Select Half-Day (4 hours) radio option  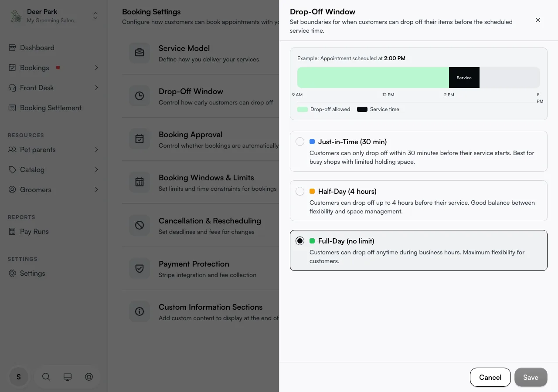pyautogui.click(x=300, y=191)
